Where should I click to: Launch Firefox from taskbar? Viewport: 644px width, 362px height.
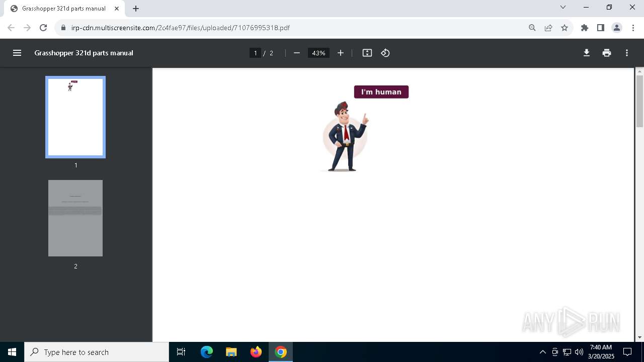coord(256,352)
